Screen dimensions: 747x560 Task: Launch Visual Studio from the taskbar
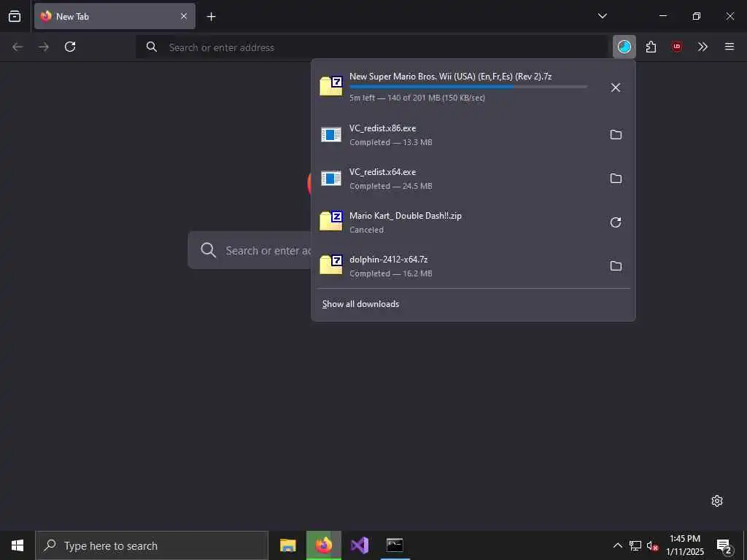(x=359, y=545)
